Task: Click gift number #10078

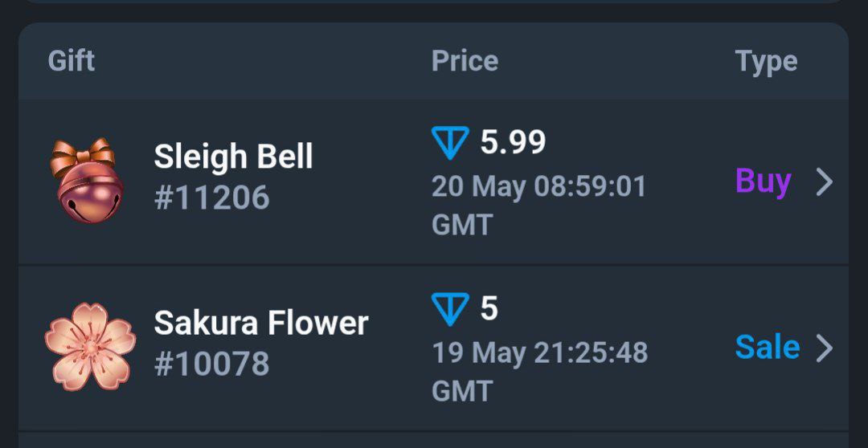Action: (x=212, y=364)
